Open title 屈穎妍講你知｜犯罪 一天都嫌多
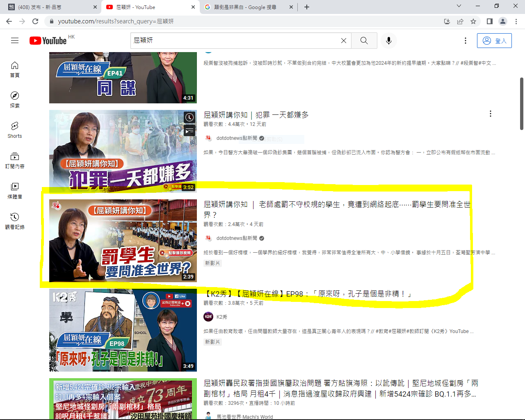The height and width of the screenshot is (420, 525). (256, 115)
